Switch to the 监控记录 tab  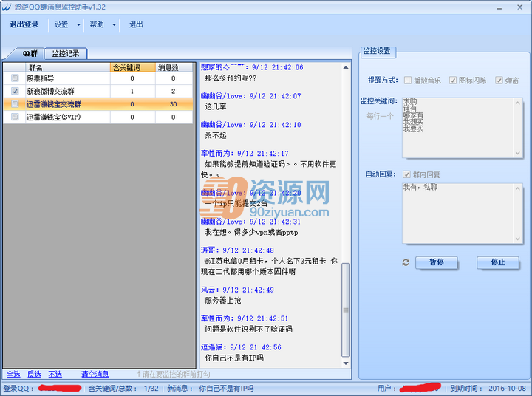66,54
